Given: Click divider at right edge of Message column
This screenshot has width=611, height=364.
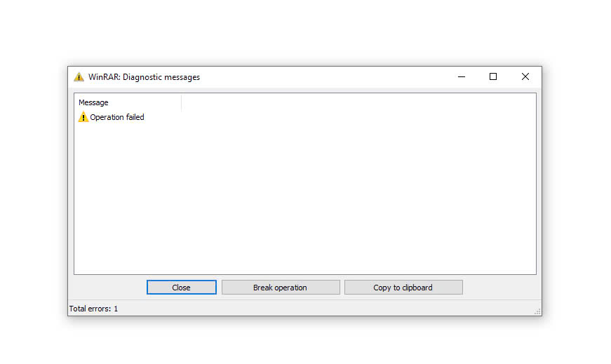Looking at the screenshot, I should click(182, 102).
